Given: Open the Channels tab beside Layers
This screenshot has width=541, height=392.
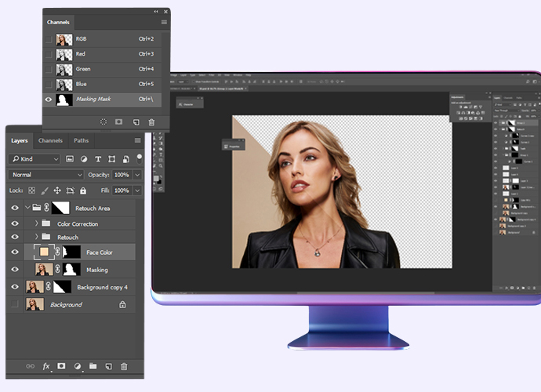Looking at the screenshot, I should 50,141.
